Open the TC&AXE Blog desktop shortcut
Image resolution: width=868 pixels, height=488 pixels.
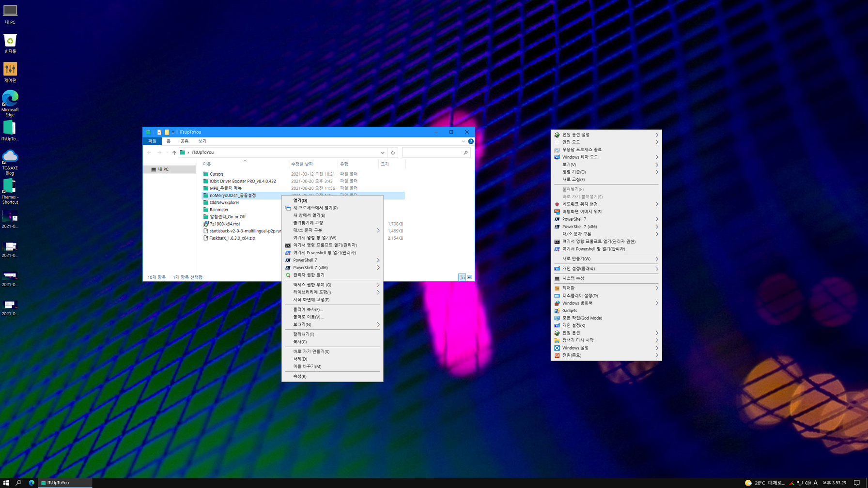[x=10, y=162]
